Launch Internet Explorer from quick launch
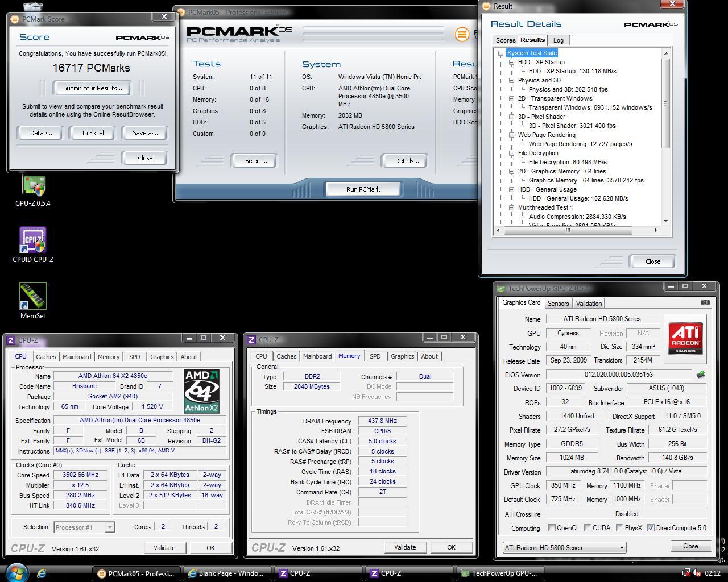Image resolution: width=728 pixels, height=582 pixels. (x=42, y=573)
